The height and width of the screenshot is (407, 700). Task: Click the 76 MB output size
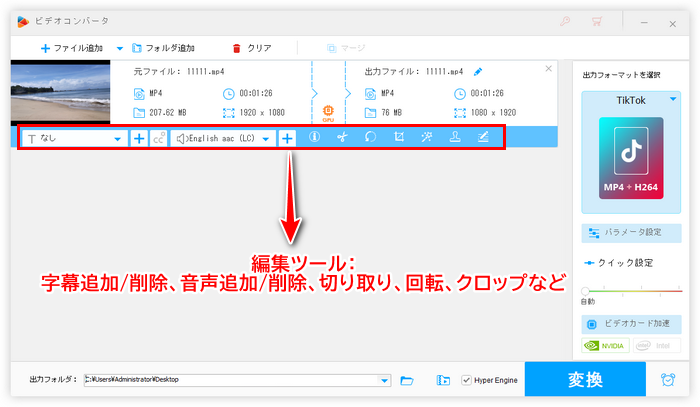[x=392, y=112]
